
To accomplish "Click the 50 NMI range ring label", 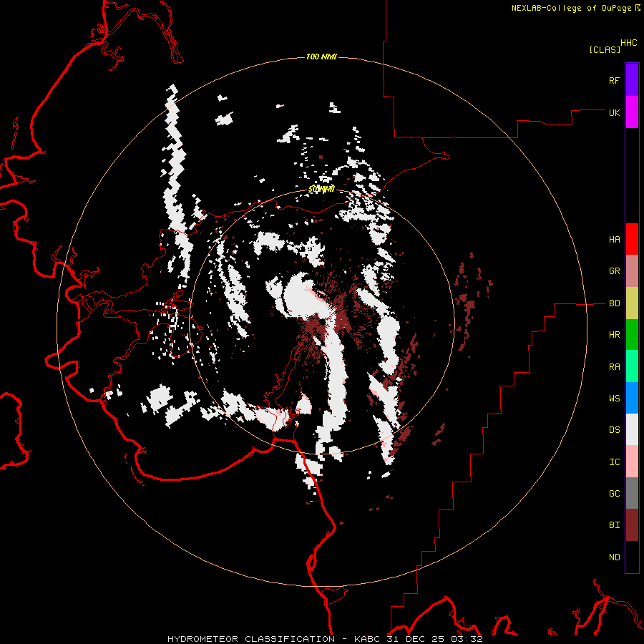I will tap(321, 190).
